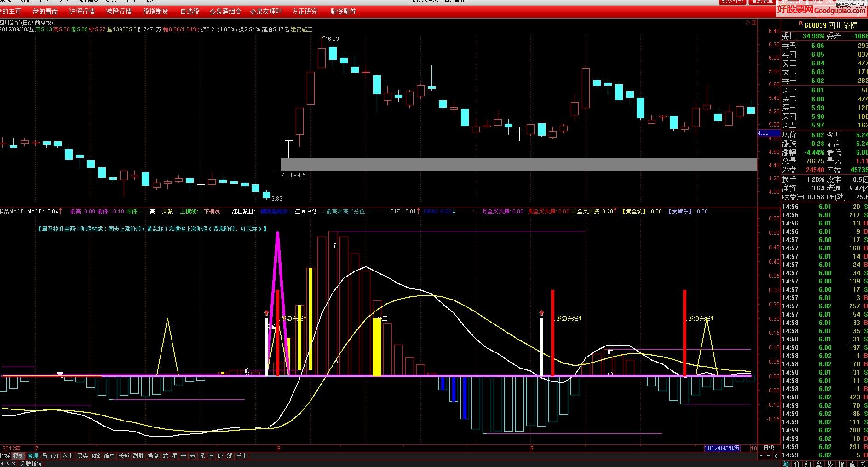Select the 模板 bottom tab
The image size is (868, 467).
coord(18,456)
